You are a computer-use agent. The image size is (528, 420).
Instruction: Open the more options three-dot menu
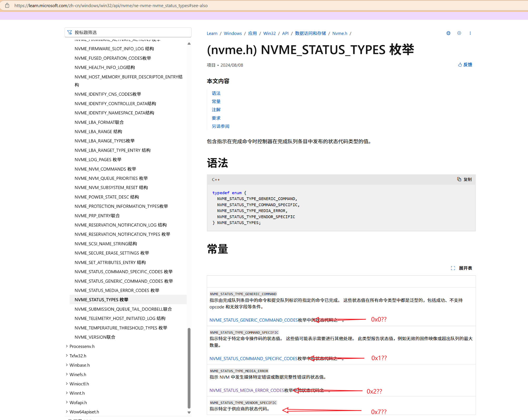(x=470, y=33)
